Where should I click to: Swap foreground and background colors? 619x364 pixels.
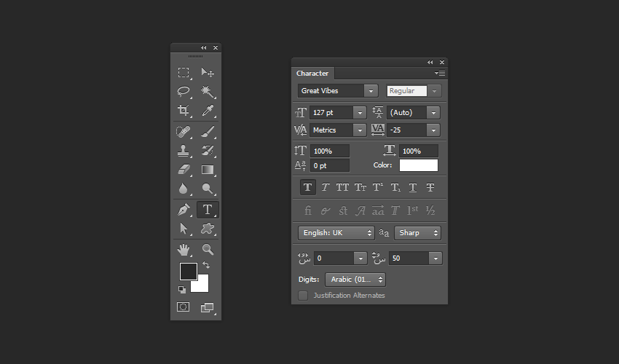(x=206, y=265)
